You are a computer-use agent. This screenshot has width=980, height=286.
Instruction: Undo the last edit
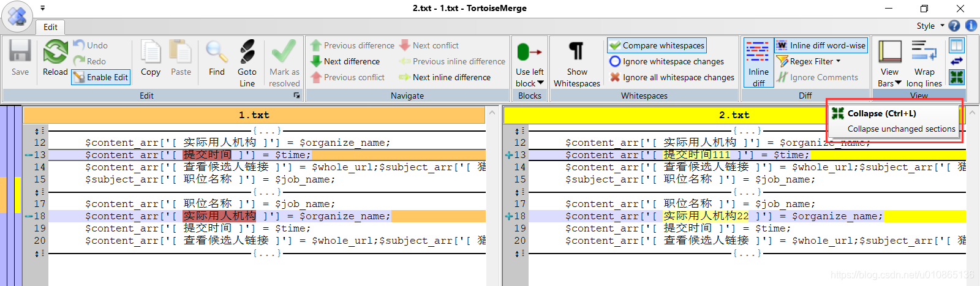click(x=90, y=45)
